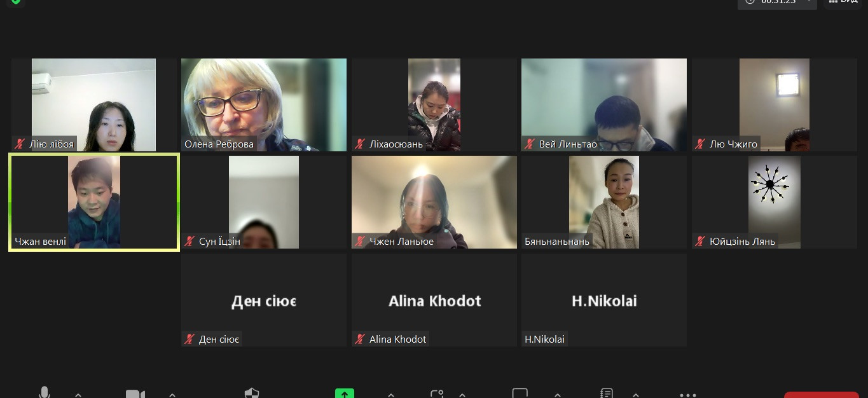The image size is (868, 398).
Task: Click the video camera icon in toolbar
Action: (135, 394)
